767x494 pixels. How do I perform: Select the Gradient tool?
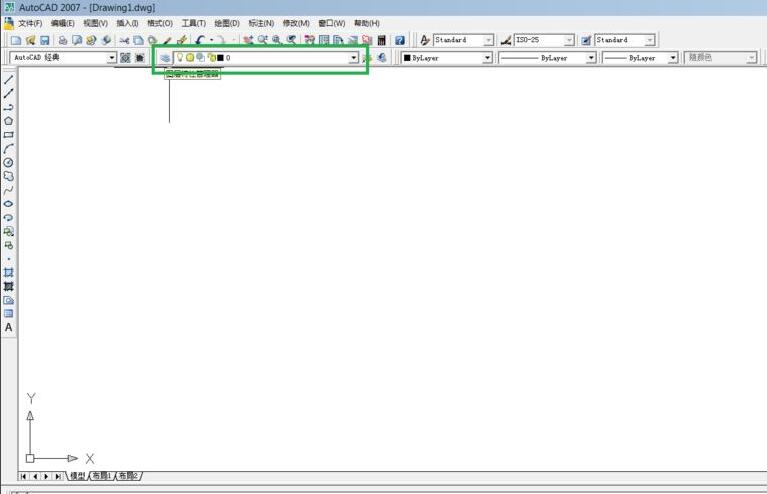coord(8,286)
